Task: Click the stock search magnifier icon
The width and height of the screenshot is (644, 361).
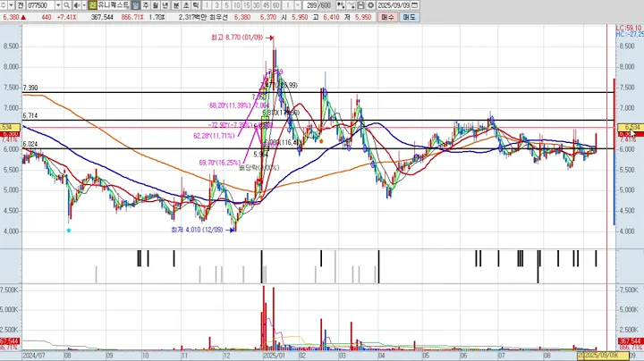Action: [x=66, y=5]
